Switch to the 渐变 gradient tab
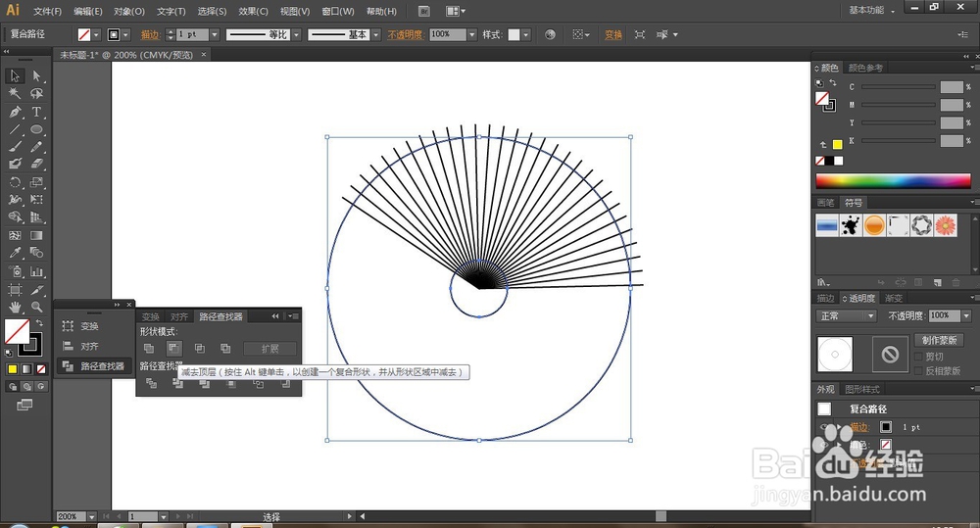This screenshot has width=980, height=528. pos(894,298)
